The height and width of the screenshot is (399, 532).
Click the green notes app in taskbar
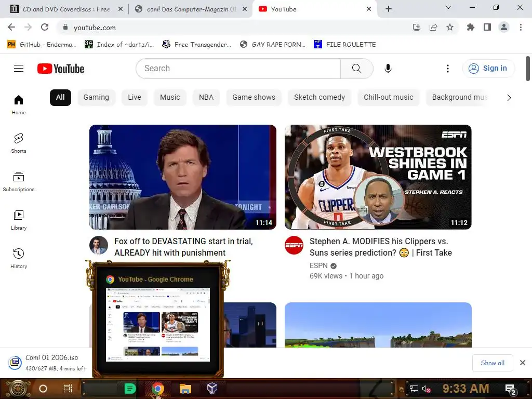coord(130,389)
